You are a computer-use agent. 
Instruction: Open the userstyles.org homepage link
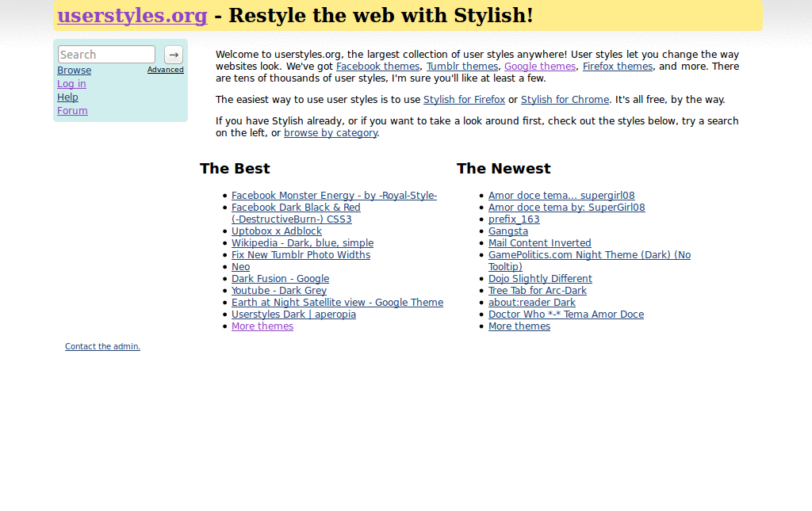(x=132, y=15)
